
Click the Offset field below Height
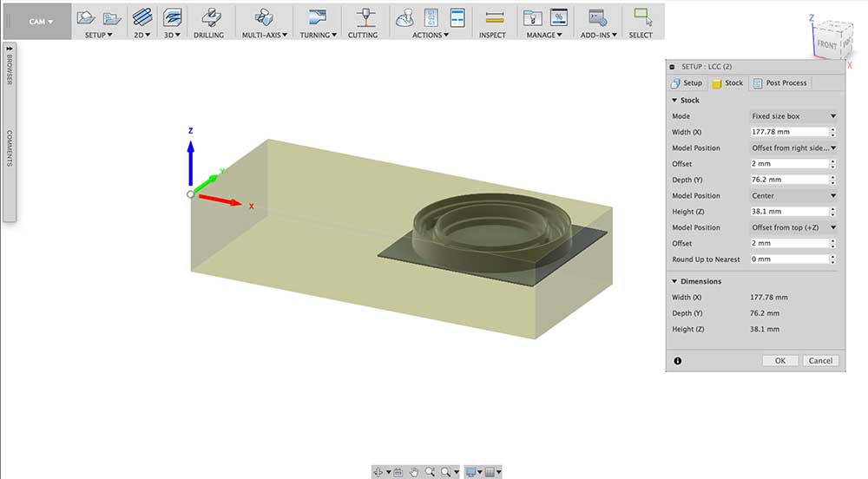[x=789, y=243]
